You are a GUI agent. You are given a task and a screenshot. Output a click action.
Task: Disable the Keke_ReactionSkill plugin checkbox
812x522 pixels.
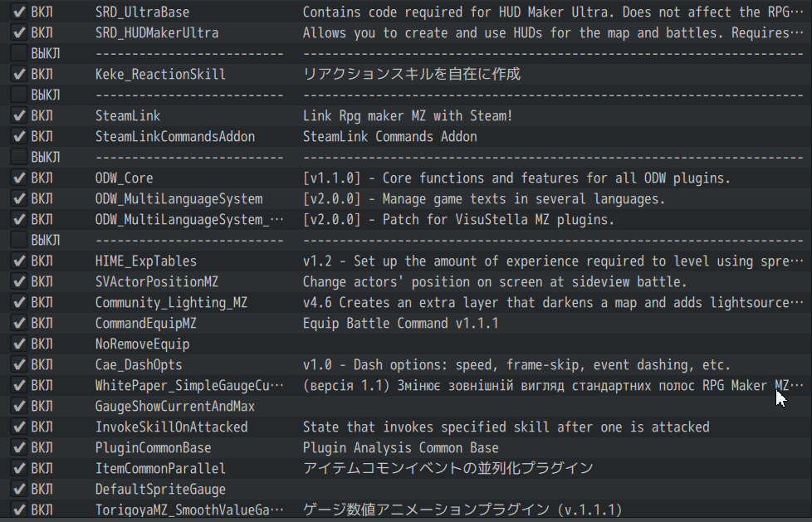point(19,74)
